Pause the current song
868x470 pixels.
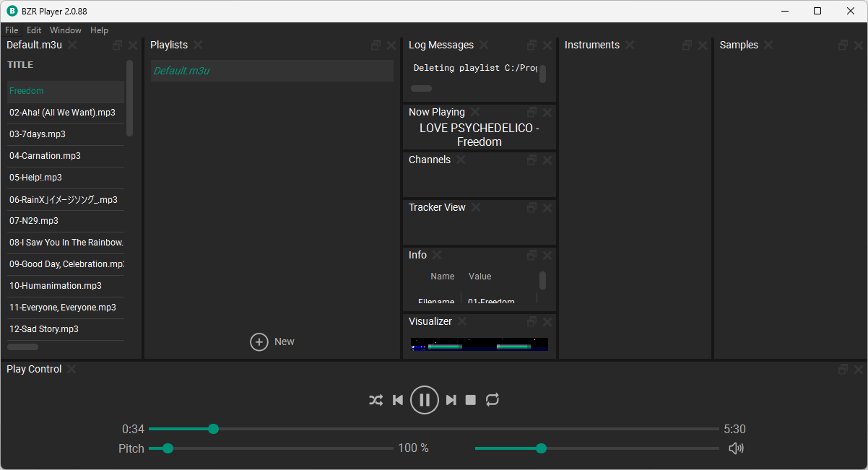(425, 400)
